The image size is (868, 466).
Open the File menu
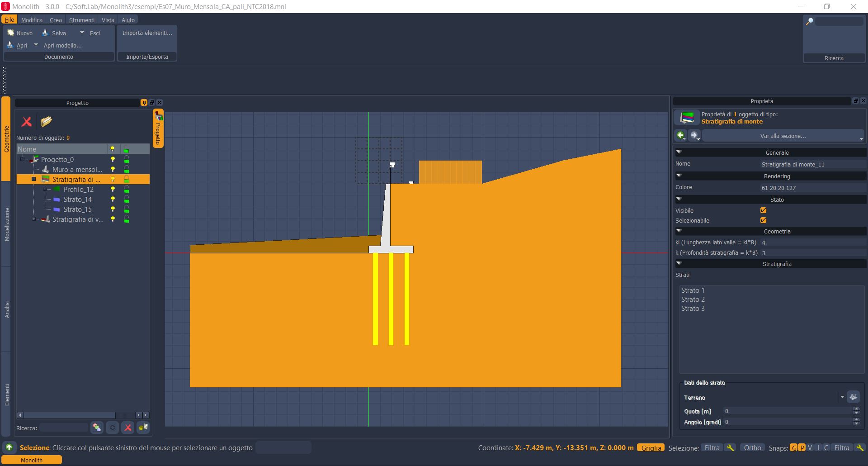pos(9,20)
